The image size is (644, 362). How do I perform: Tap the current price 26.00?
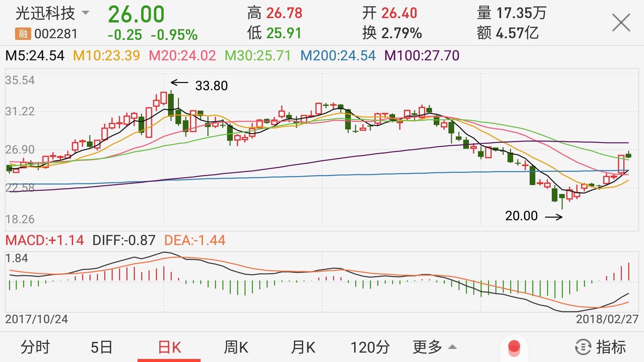tap(136, 14)
